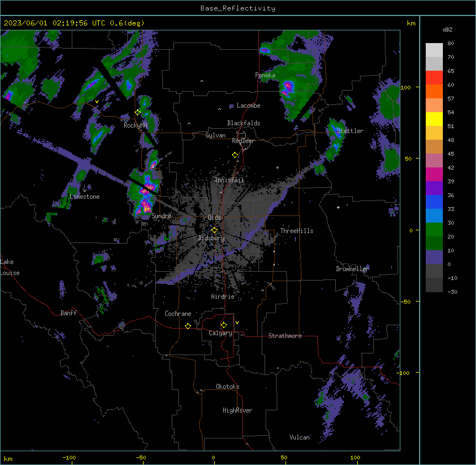Click the Vulcan label

coord(299,437)
